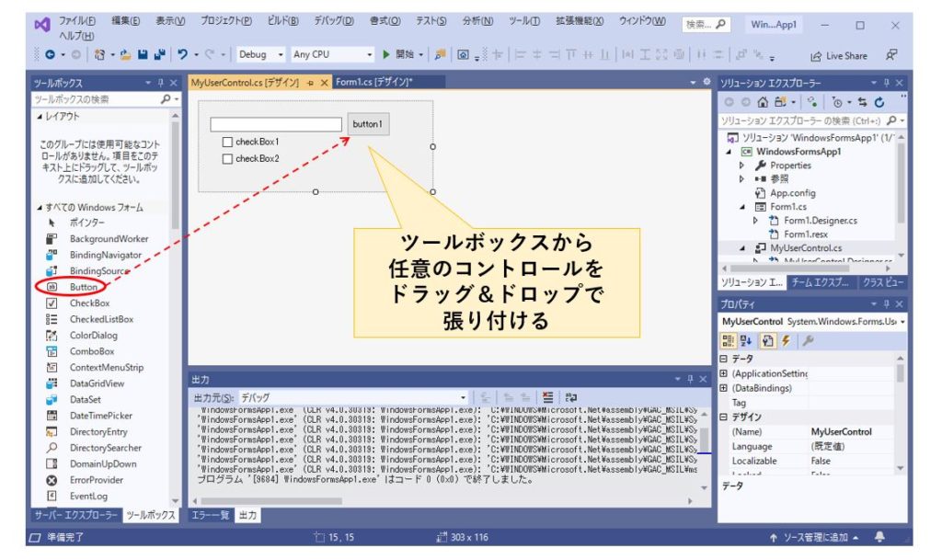Toggle word wrap icon in output panel

(x=570, y=397)
